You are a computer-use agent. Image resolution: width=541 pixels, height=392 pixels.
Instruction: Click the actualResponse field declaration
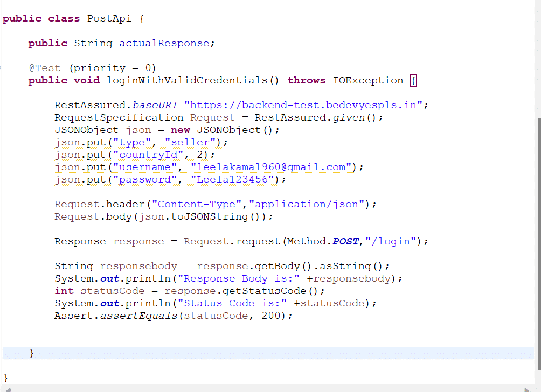[164, 43]
